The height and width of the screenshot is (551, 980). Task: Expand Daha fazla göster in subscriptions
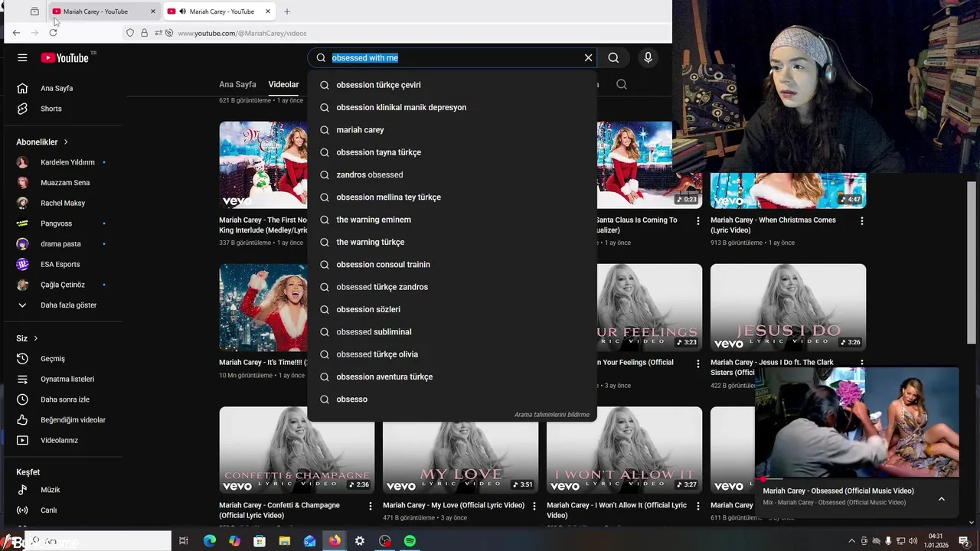(64, 305)
